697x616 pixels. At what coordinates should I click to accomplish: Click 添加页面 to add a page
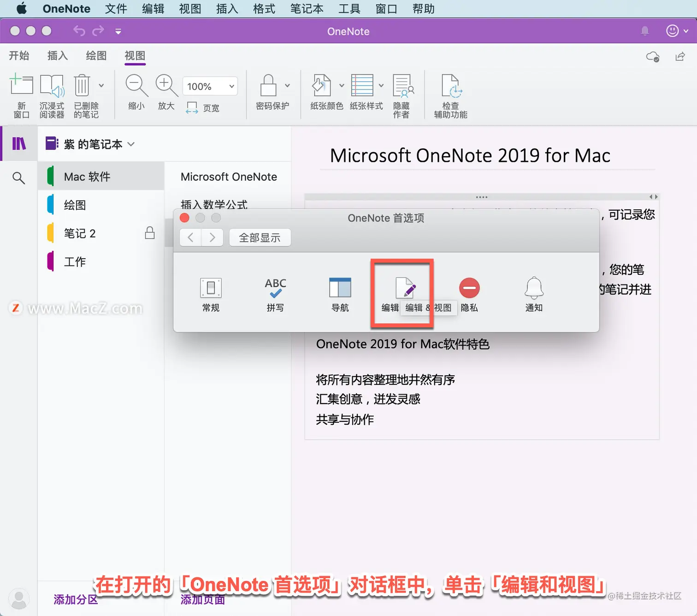pyautogui.click(x=203, y=599)
